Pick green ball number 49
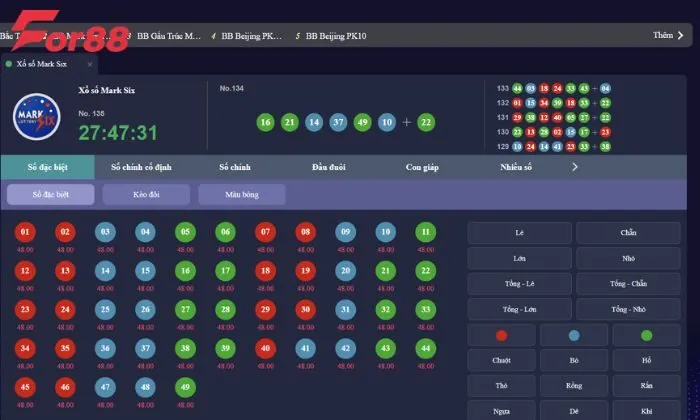This screenshot has width=700, height=420. point(185,387)
